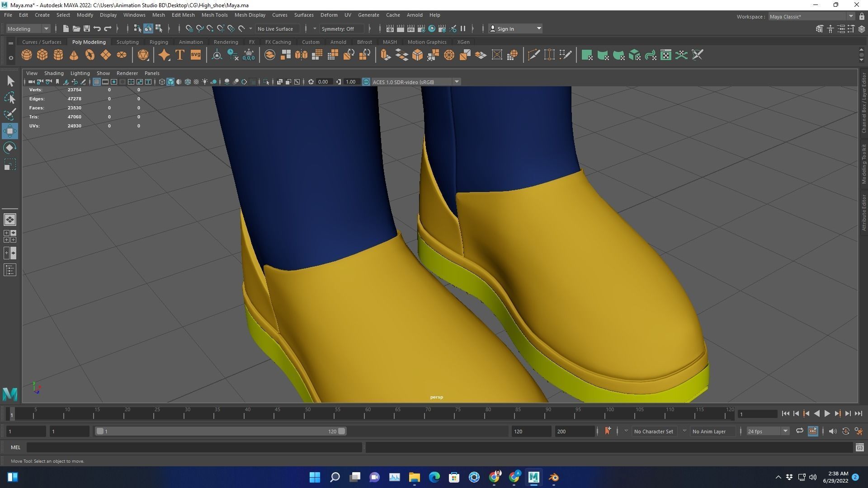The image size is (868, 488).
Task: Click the Undo arrow in status line
Action: 97,29
